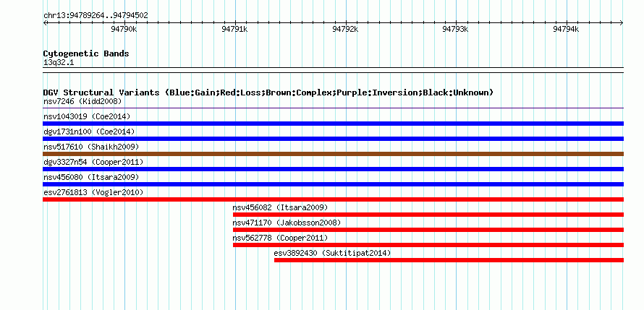
Task: Click the left arrow end of the ruler
Action: (45, 22)
